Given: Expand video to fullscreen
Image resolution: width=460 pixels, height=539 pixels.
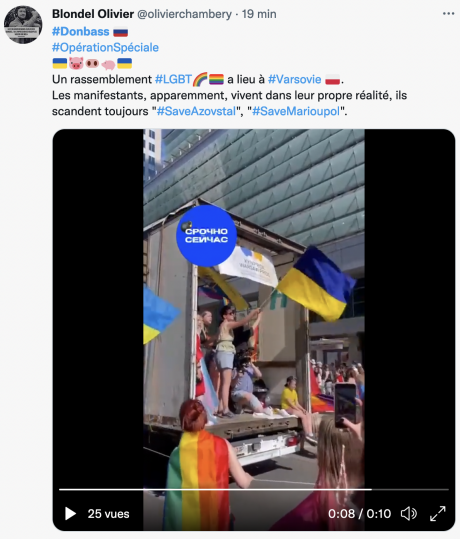Looking at the screenshot, I should tap(438, 514).
